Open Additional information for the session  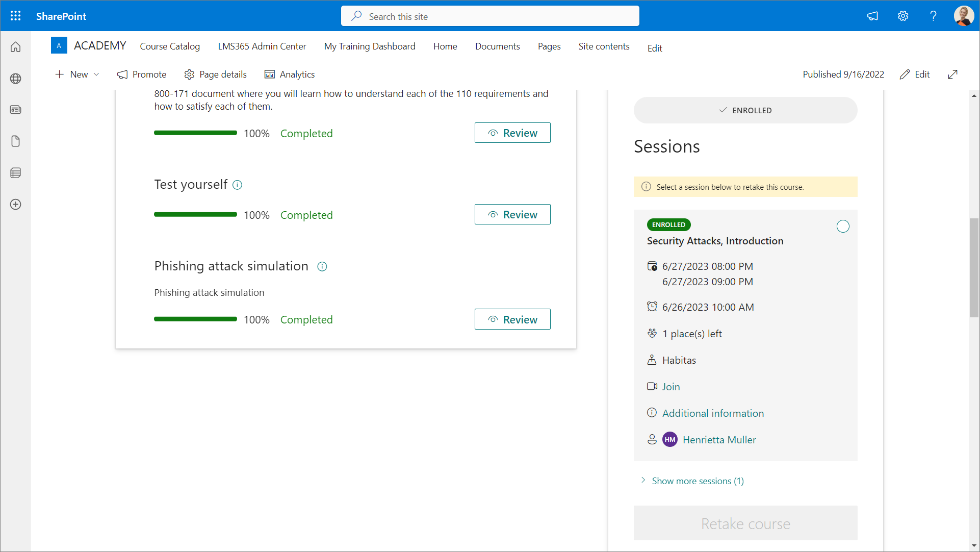tap(713, 413)
